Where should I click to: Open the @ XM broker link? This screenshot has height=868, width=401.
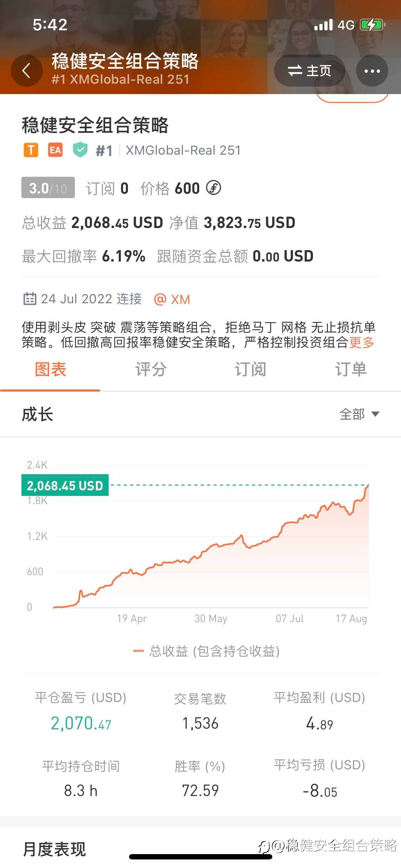(172, 299)
